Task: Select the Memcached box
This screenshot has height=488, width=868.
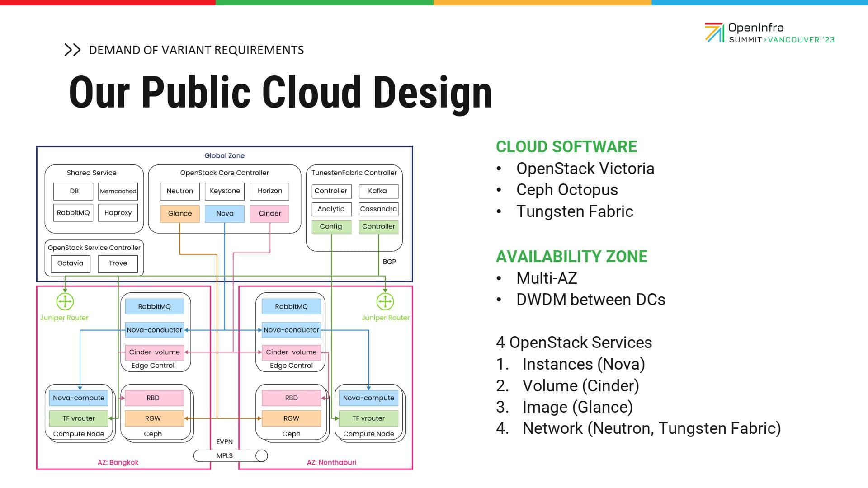Action: pos(118,191)
